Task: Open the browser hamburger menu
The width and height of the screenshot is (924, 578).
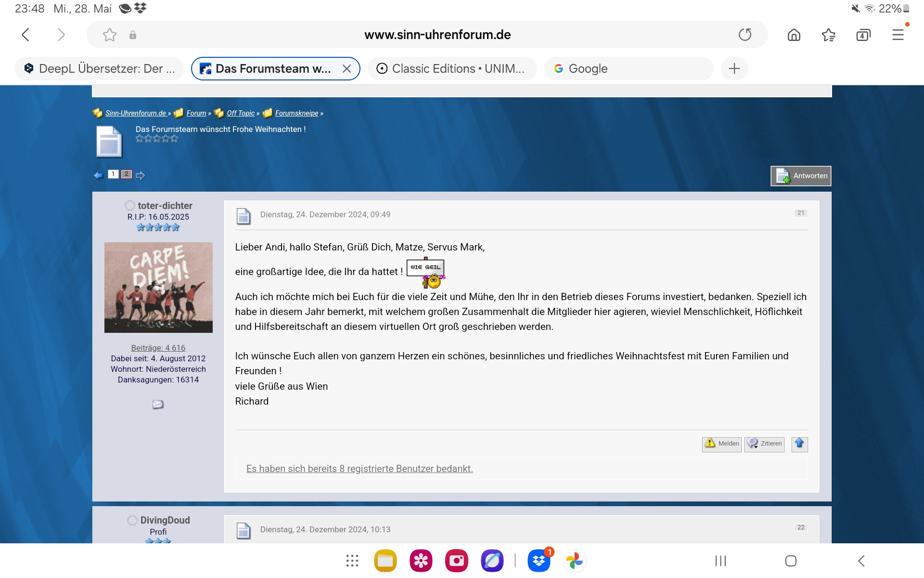Action: point(898,35)
